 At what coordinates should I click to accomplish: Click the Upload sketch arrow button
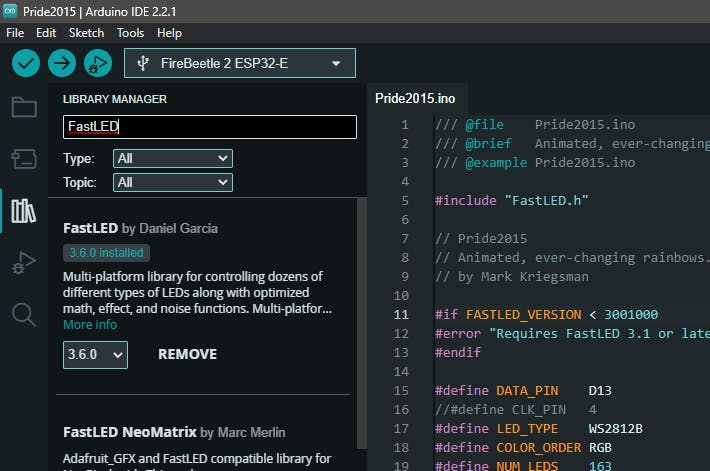pos(62,63)
